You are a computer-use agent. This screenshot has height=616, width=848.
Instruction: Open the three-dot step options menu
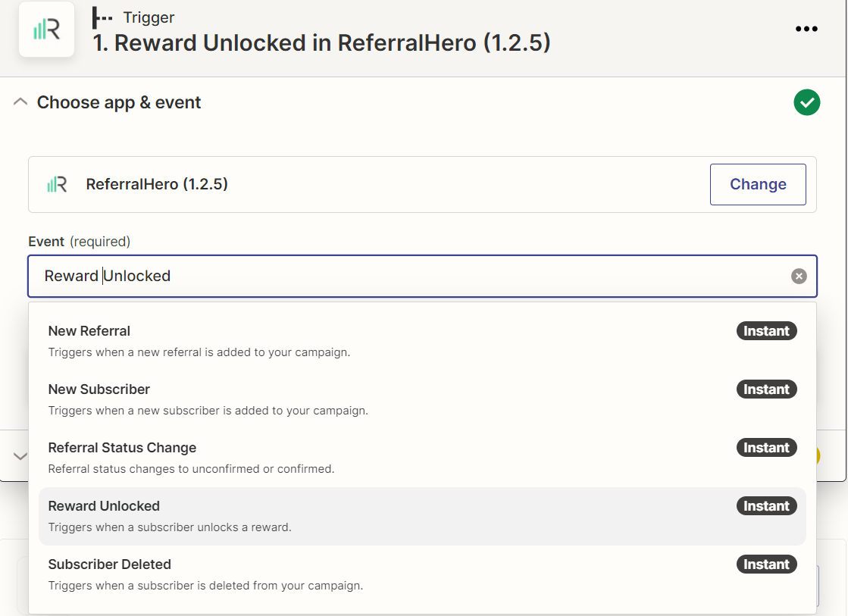[x=806, y=30]
